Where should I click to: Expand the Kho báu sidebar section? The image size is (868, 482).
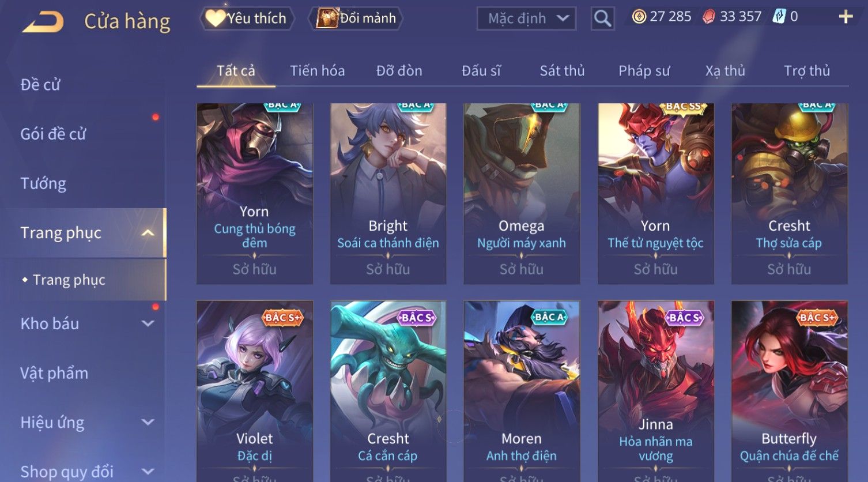click(148, 323)
